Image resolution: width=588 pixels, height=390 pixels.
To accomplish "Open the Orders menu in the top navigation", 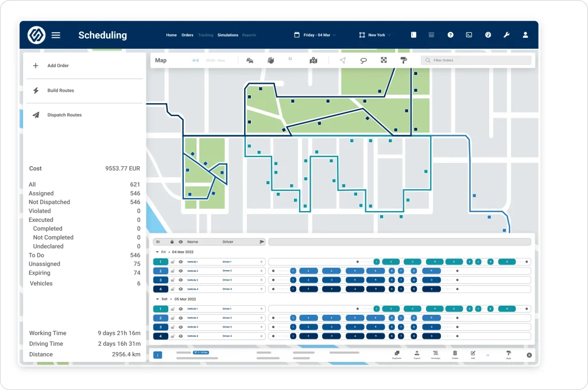I will pos(187,35).
